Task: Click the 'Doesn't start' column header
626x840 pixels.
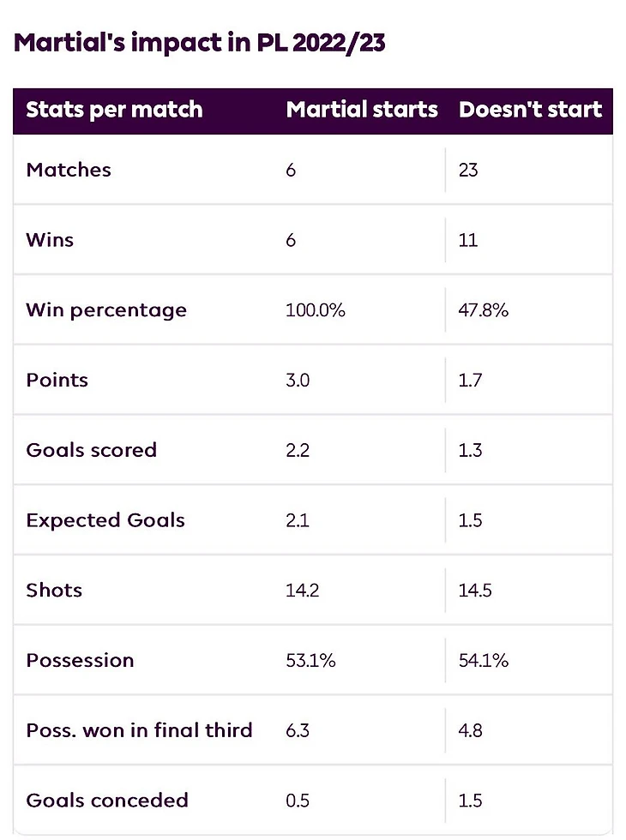Action: (531, 110)
